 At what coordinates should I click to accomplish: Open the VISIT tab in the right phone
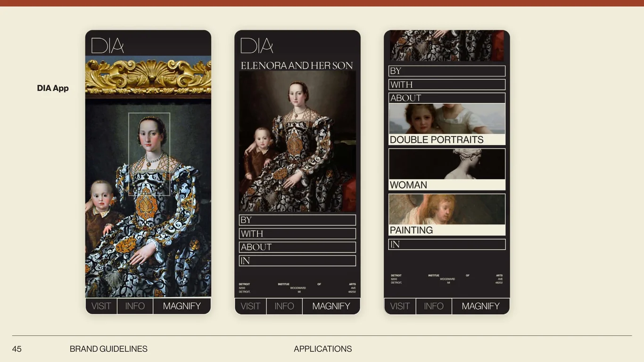tap(400, 306)
